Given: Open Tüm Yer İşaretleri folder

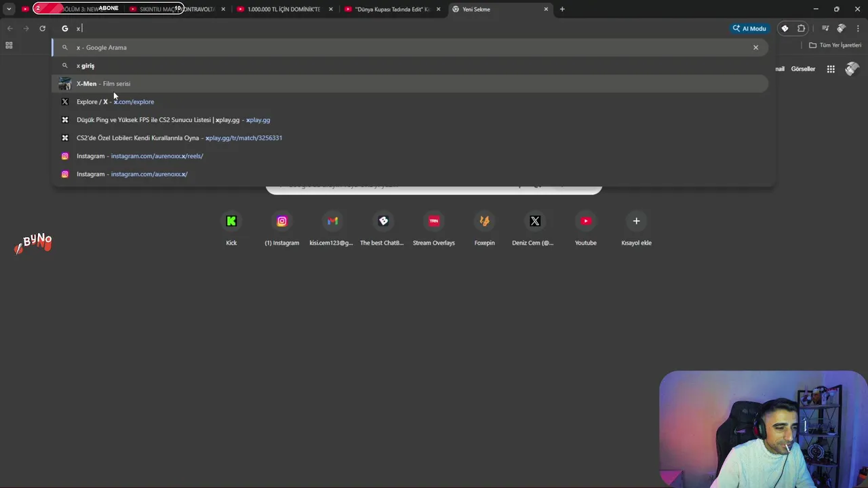Looking at the screenshot, I should [x=835, y=45].
